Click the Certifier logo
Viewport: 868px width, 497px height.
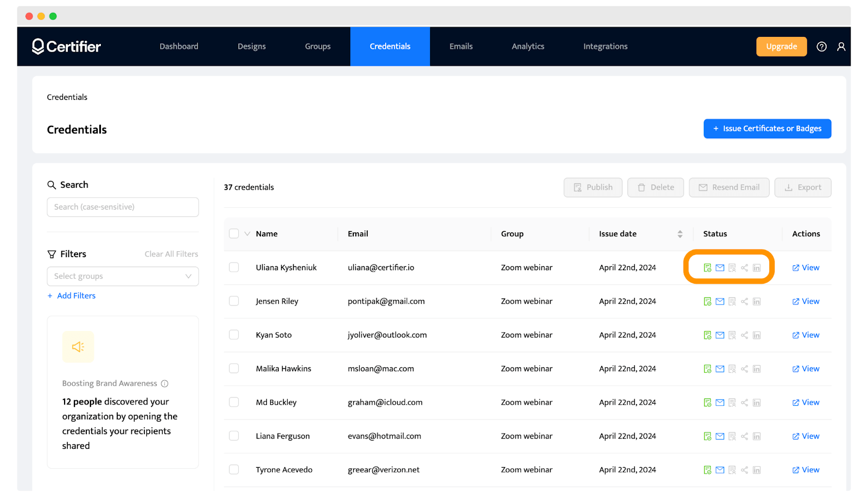pos(66,47)
